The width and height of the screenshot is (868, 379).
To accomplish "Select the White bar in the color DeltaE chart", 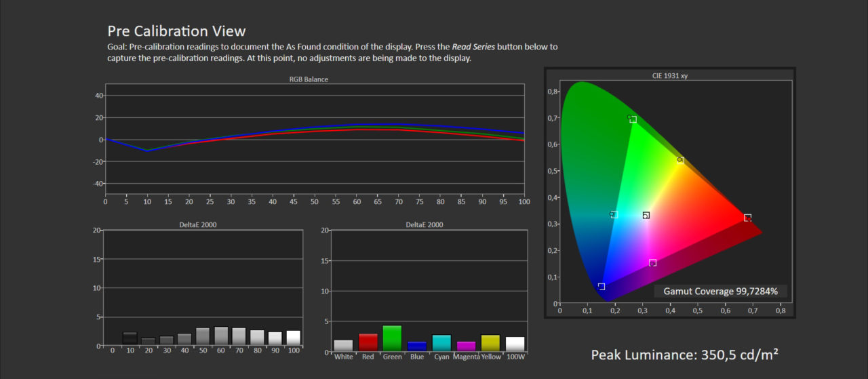I will (x=343, y=345).
